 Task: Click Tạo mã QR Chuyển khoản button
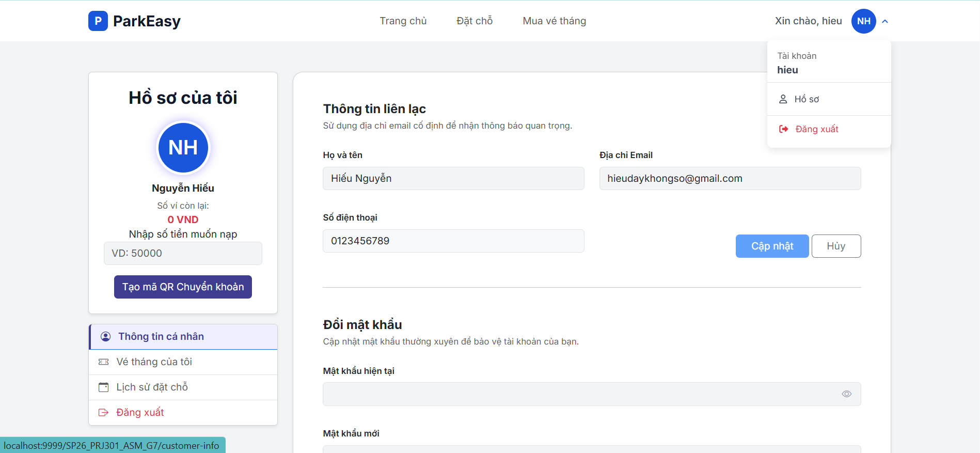pyautogui.click(x=183, y=287)
